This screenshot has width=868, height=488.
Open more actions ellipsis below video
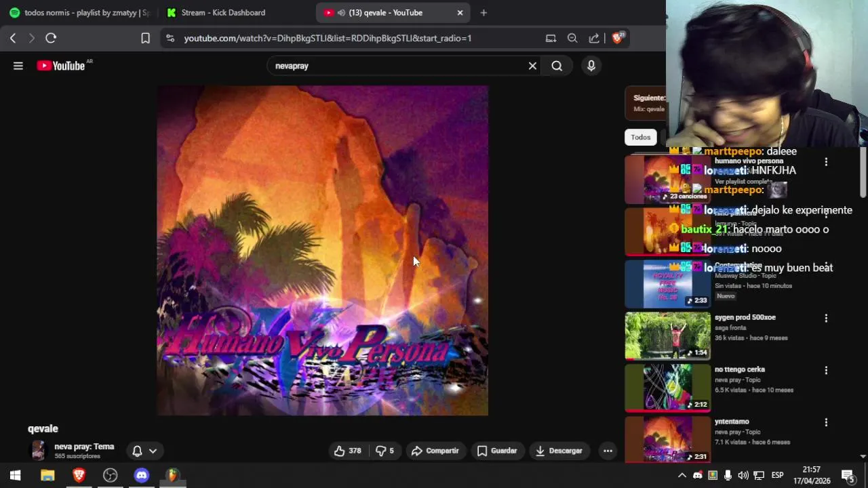pyautogui.click(x=608, y=451)
